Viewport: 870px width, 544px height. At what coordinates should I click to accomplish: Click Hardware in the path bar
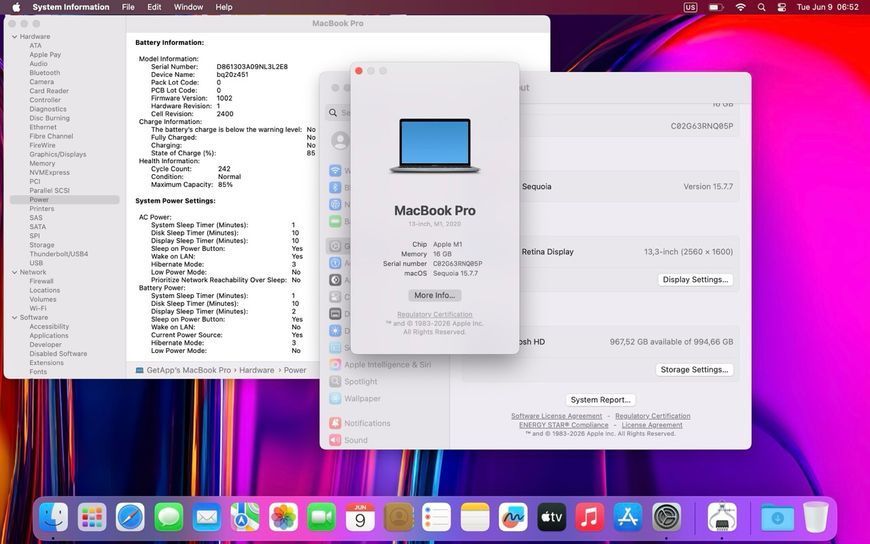tap(256, 370)
